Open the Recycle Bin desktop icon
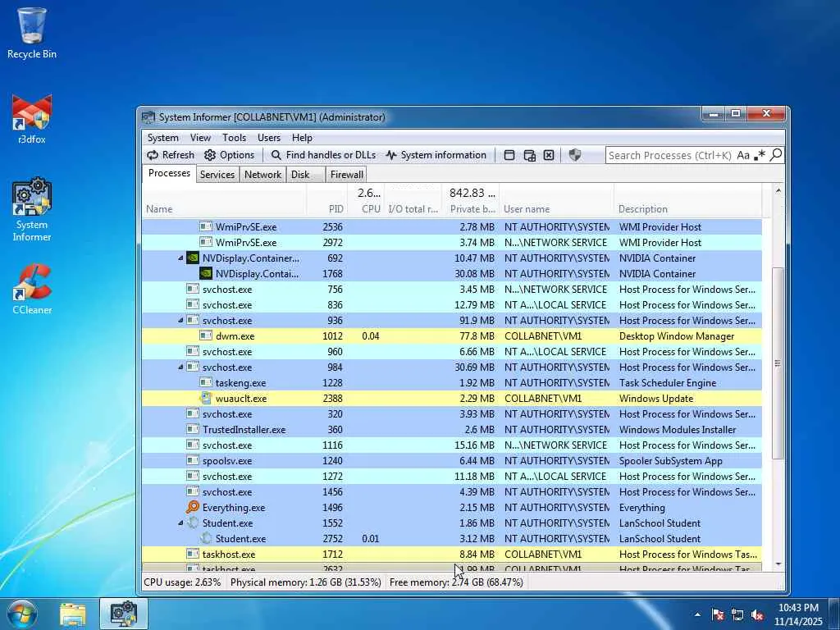The height and width of the screenshot is (630, 840). (32, 32)
